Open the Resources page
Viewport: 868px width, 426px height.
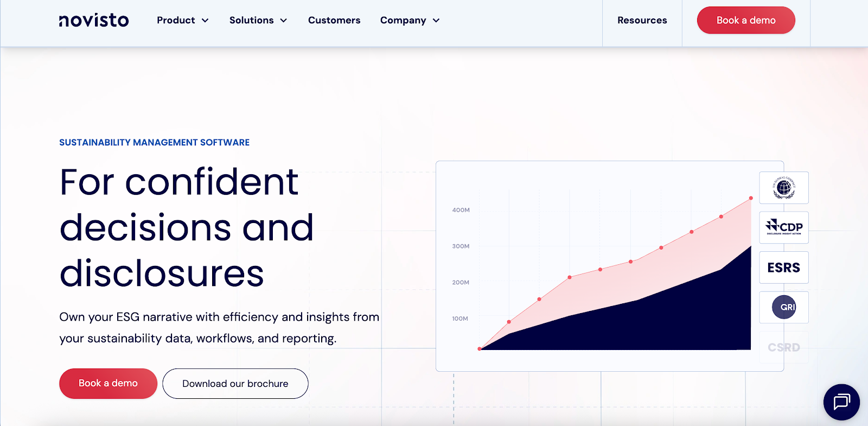(642, 20)
